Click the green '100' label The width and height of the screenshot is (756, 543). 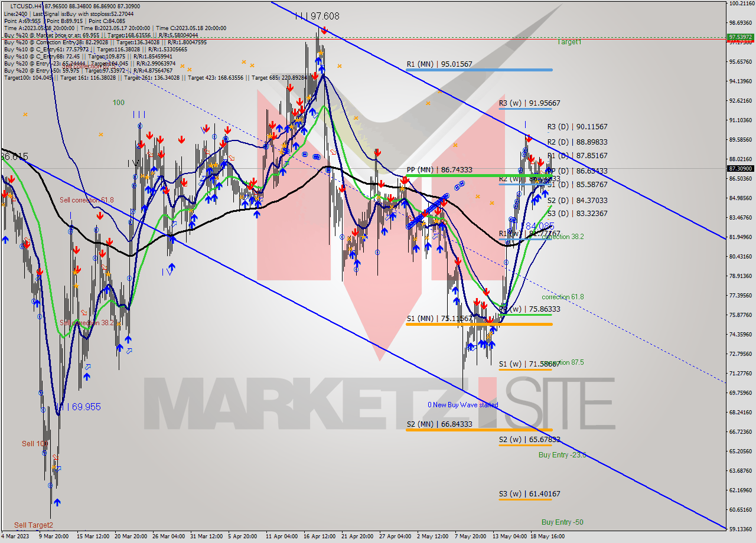click(x=119, y=103)
